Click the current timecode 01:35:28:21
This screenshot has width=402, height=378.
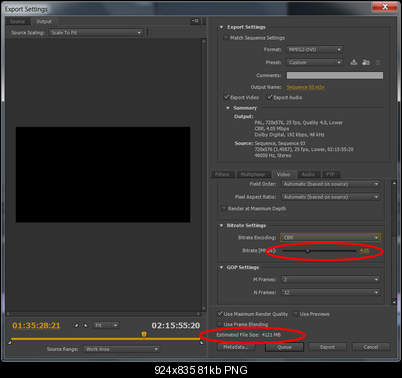click(36, 325)
